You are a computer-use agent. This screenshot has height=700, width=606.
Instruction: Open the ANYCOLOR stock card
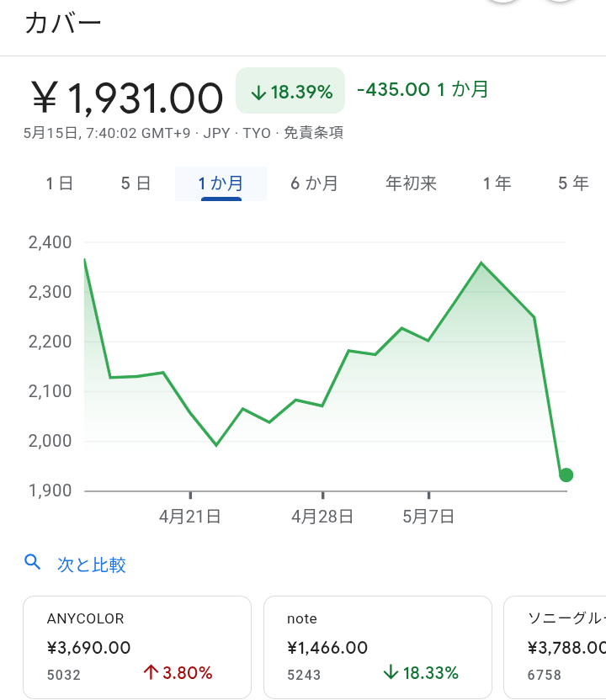pos(137,646)
